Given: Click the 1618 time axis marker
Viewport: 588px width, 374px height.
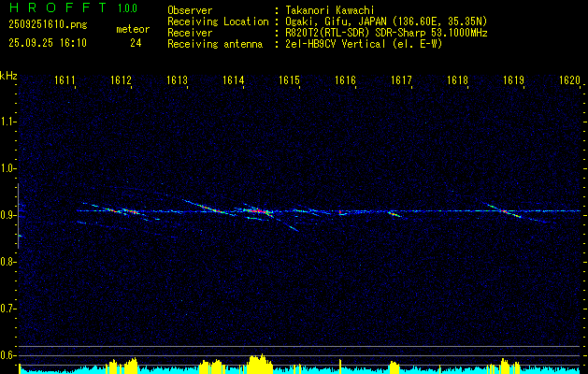Looking at the screenshot, I should 458,79.
